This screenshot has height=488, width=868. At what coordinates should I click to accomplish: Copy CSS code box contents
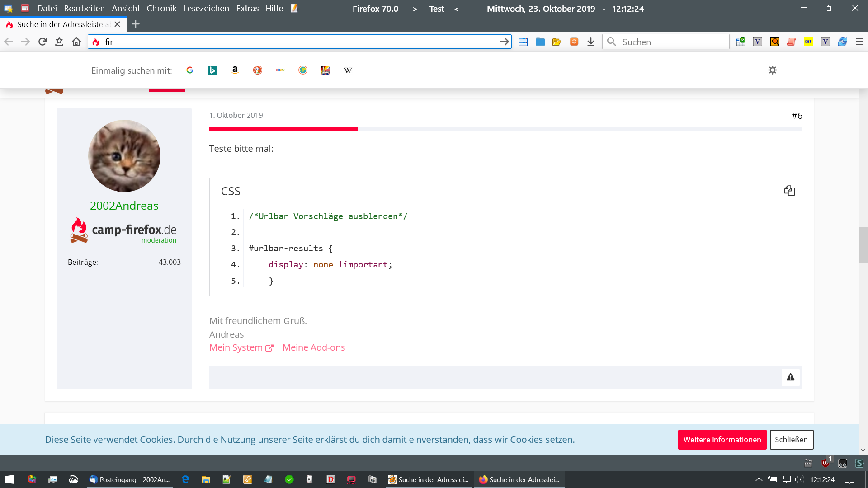tap(789, 191)
